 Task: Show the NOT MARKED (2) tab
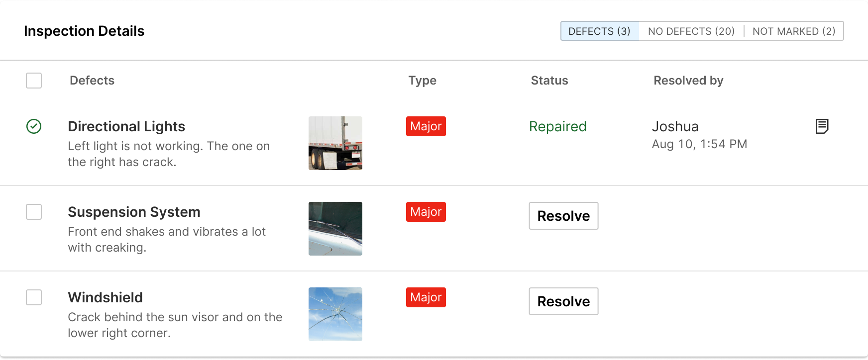(794, 31)
